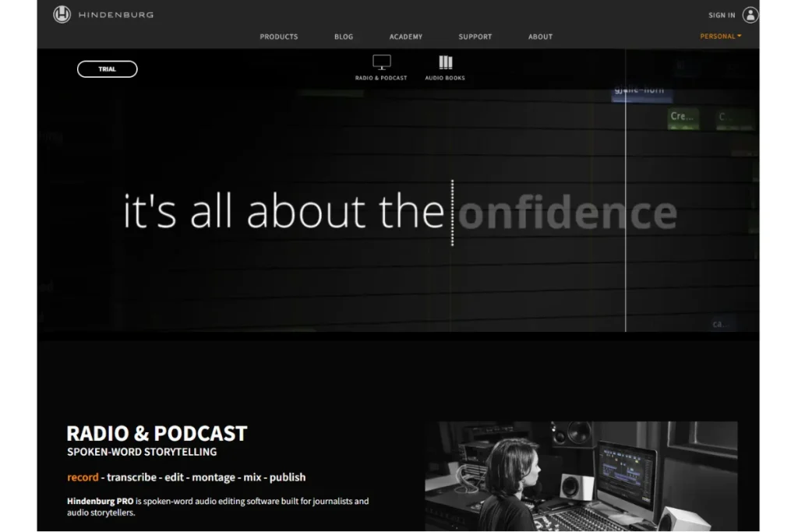This screenshot has height=532, width=798.
Task: Click the 'RADIO & PODCAST' heading
Action: pos(157,433)
